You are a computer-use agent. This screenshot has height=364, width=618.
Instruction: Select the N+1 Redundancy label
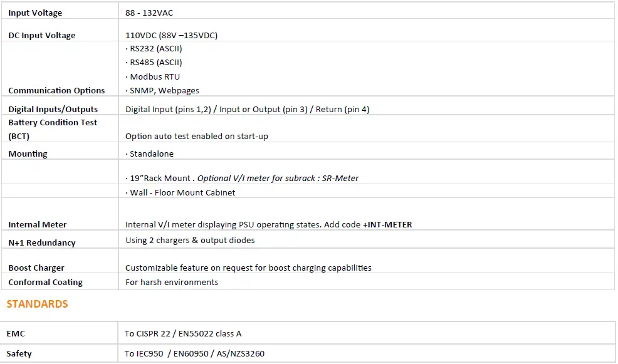point(41,242)
